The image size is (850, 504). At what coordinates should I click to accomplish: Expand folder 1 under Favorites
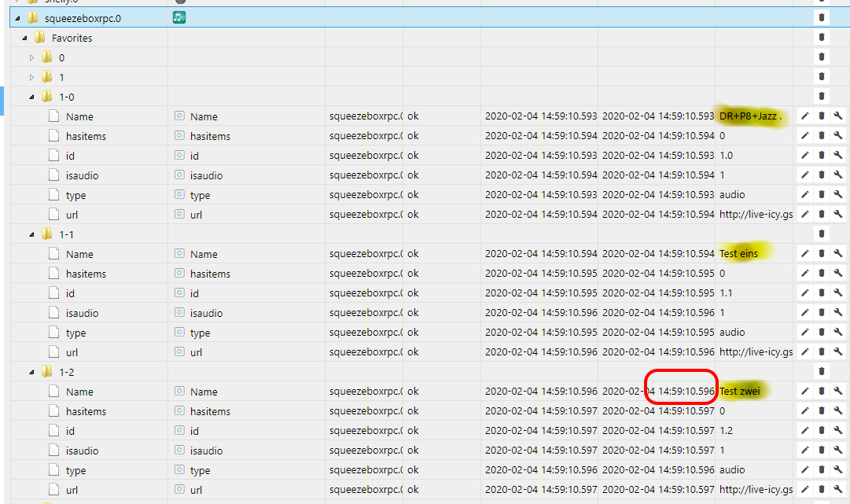tap(31, 78)
